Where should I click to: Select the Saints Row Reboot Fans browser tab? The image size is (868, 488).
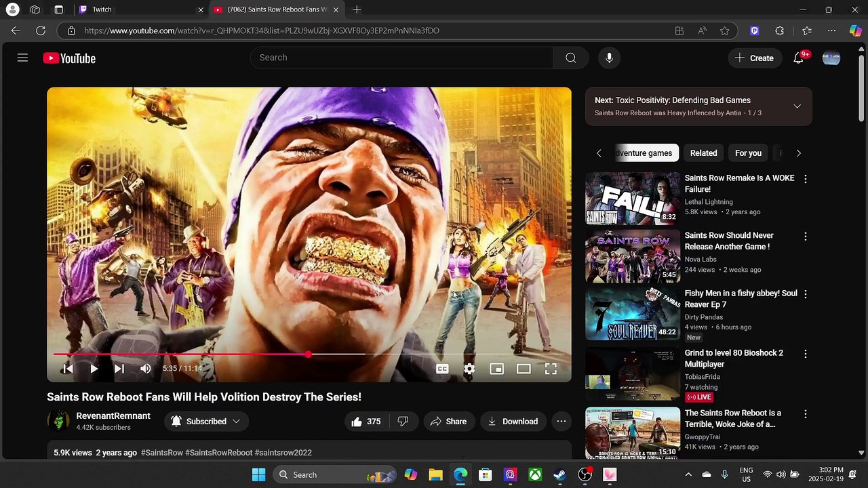276,9
